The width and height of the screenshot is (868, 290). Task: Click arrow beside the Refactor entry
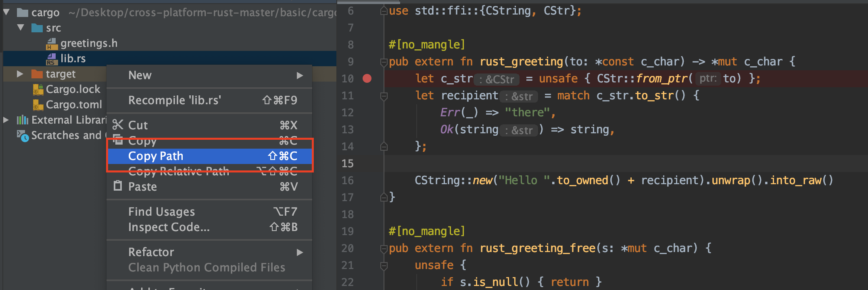click(x=300, y=252)
